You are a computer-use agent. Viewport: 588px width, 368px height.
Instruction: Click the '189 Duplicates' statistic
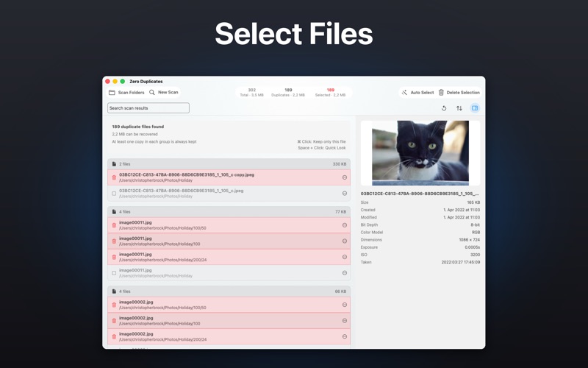point(288,93)
